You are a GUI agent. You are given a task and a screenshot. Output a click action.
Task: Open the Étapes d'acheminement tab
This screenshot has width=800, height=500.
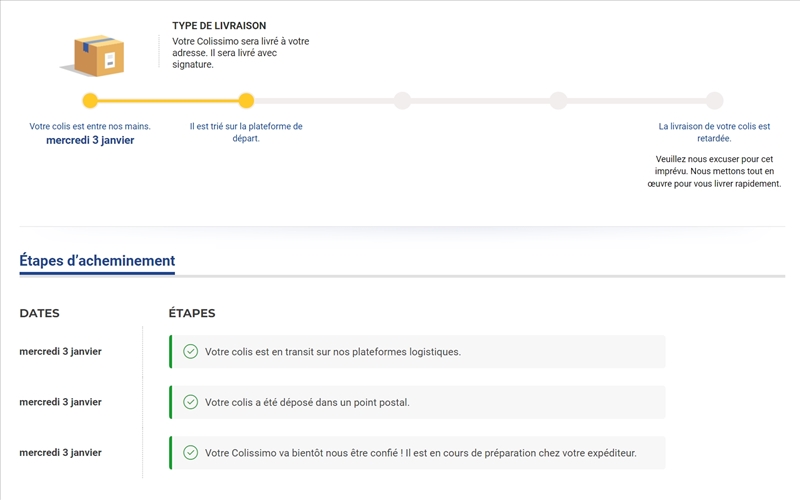tap(97, 261)
